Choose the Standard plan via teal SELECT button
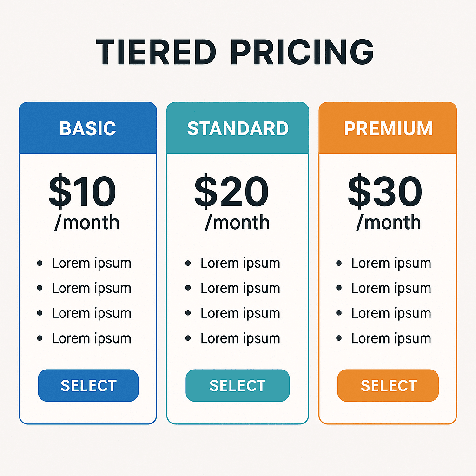This screenshot has height=476, width=476. 238,385
